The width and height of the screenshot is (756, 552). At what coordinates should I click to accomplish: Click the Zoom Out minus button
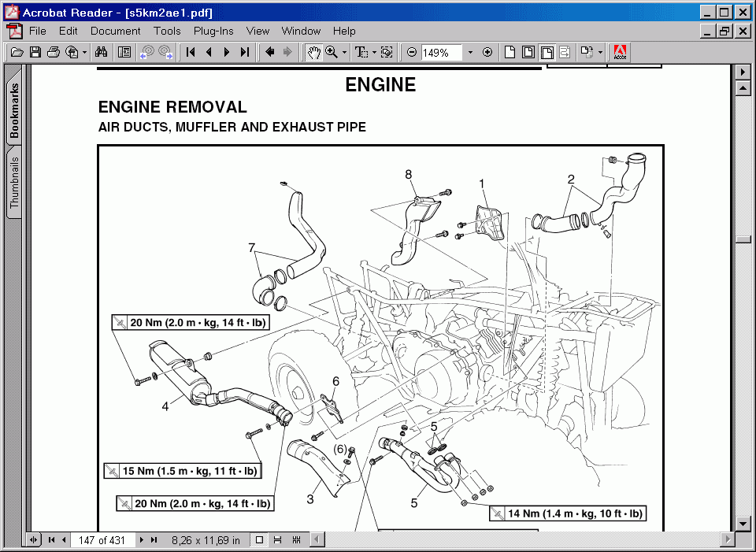pyautogui.click(x=412, y=52)
